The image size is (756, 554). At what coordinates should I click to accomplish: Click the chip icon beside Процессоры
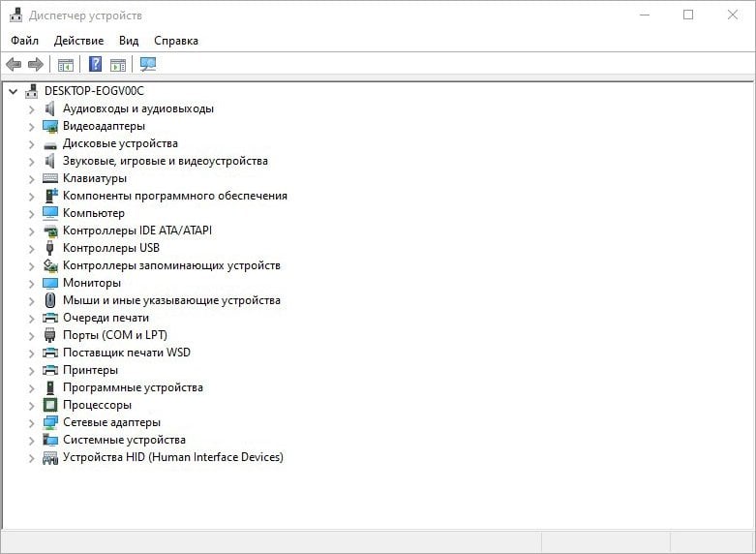(x=50, y=405)
